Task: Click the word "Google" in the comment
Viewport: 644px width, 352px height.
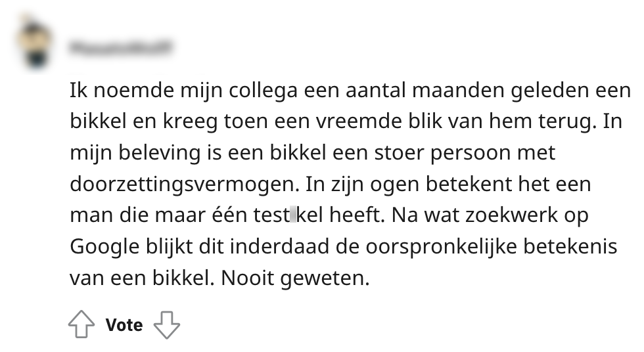Action: 101,247
